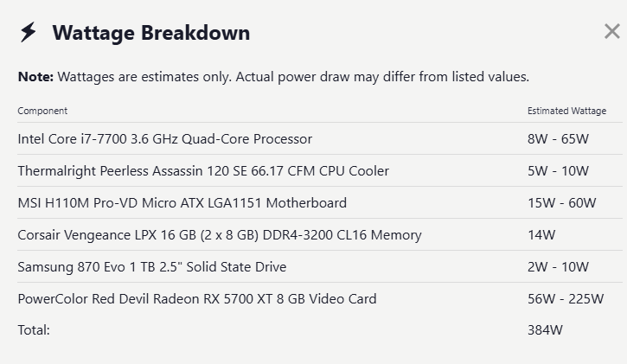The width and height of the screenshot is (627, 364).
Task: Select the Thermalright Peerless Assassin cooler row
Action: 320,170
